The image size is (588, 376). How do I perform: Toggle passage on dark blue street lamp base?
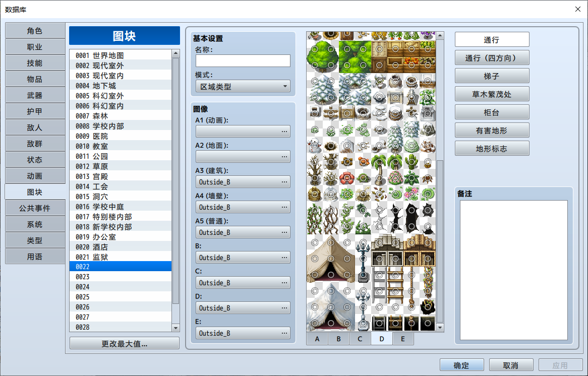363,275
